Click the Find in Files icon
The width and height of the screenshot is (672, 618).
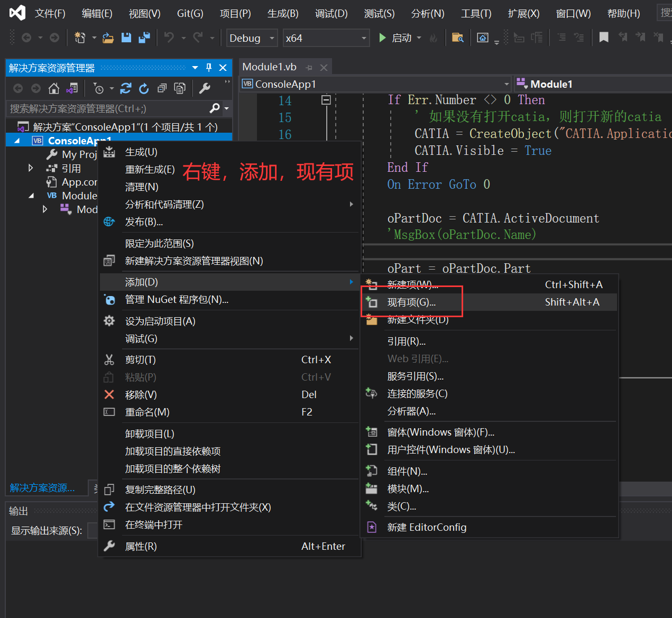click(458, 38)
